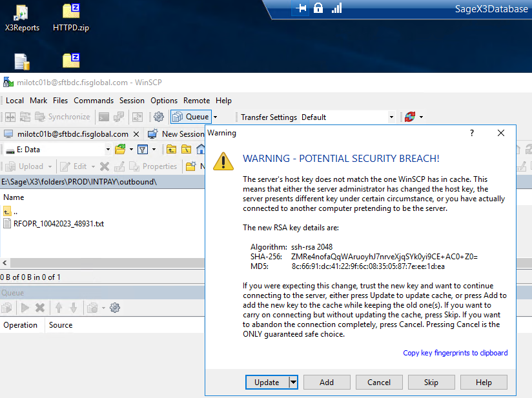Image resolution: width=532 pixels, height=398 pixels.
Task: Click the filter funnel icon
Action: [x=141, y=150]
